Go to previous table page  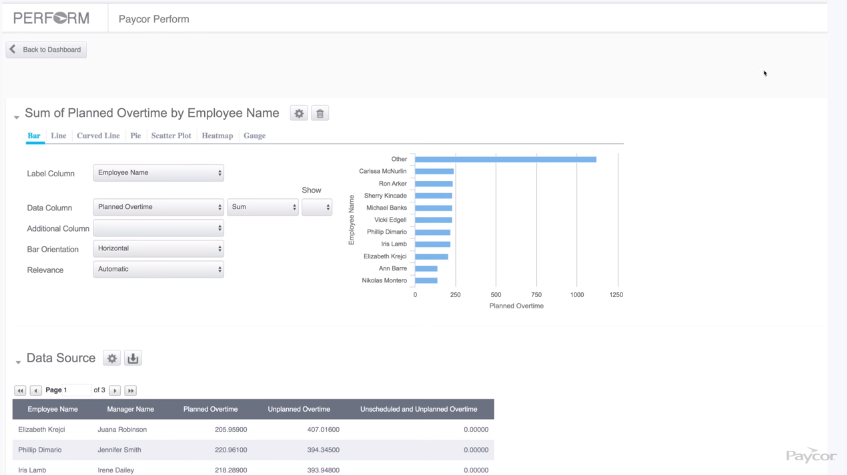point(35,390)
